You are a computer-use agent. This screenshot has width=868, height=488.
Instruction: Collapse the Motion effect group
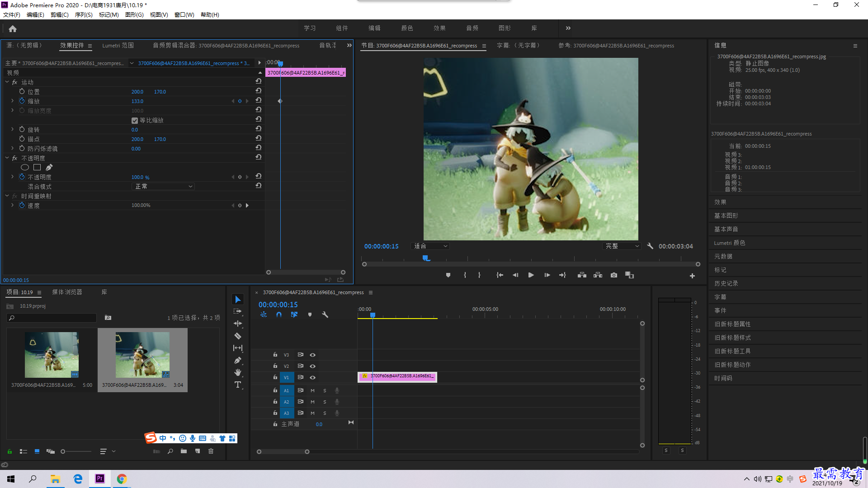[7, 82]
